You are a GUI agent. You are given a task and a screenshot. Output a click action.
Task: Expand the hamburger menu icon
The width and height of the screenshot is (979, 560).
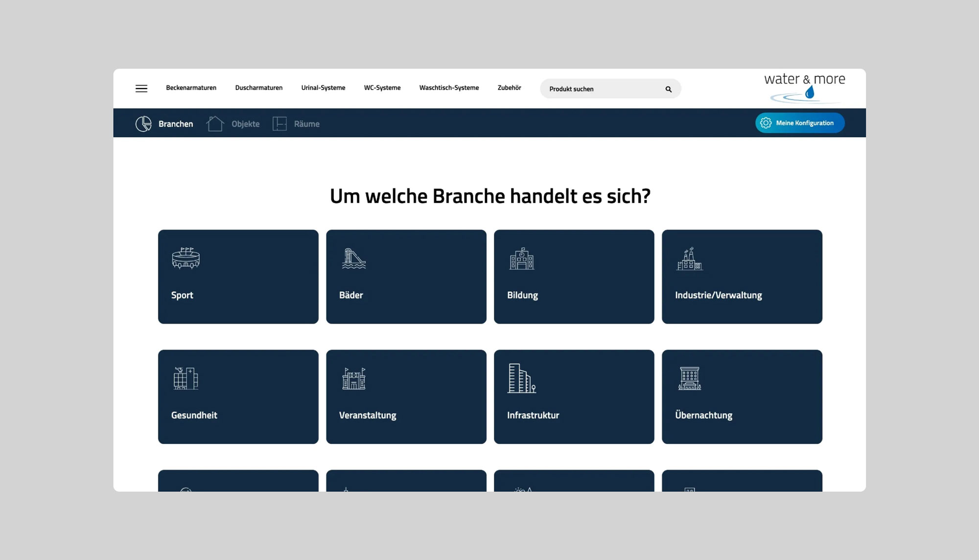(x=142, y=88)
